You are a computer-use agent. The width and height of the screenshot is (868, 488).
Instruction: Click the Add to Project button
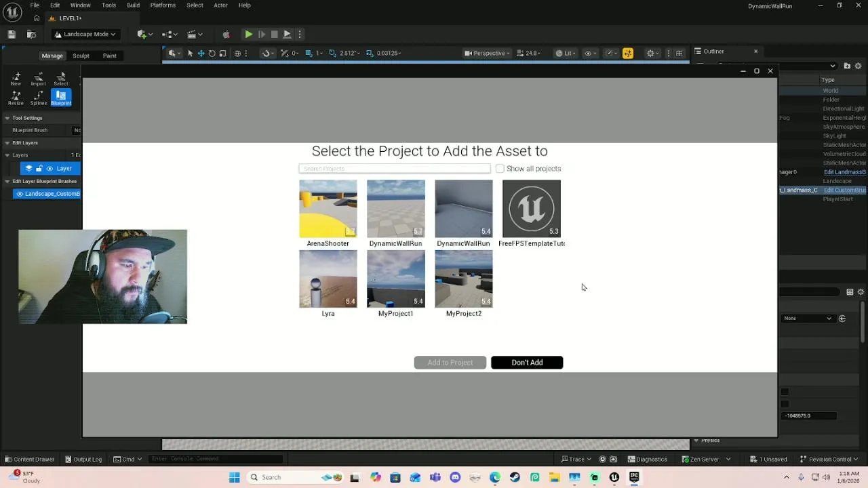tap(450, 363)
